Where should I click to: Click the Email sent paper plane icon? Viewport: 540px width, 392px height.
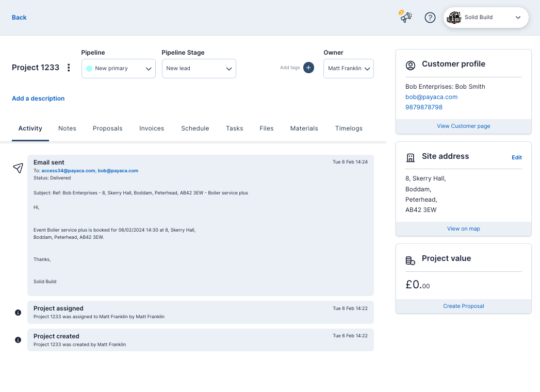coord(18,168)
